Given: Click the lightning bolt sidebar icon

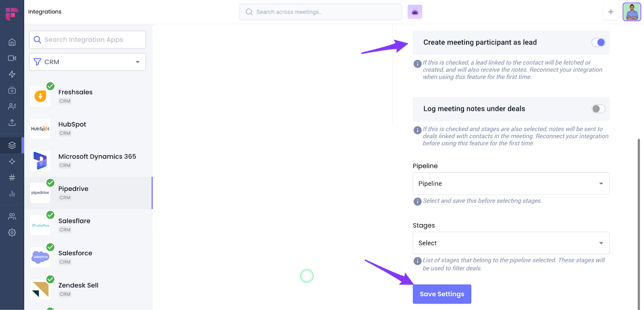Looking at the screenshot, I should (x=12, y=74).
